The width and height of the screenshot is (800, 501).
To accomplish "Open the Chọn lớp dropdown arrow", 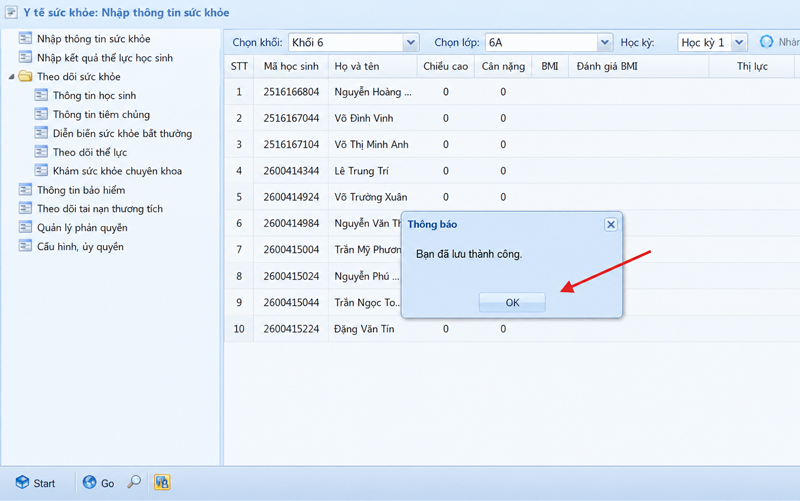I will click(x=604, y=43).
